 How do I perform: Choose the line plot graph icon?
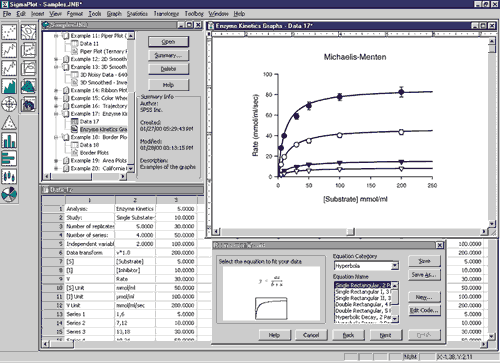(9, 50)
